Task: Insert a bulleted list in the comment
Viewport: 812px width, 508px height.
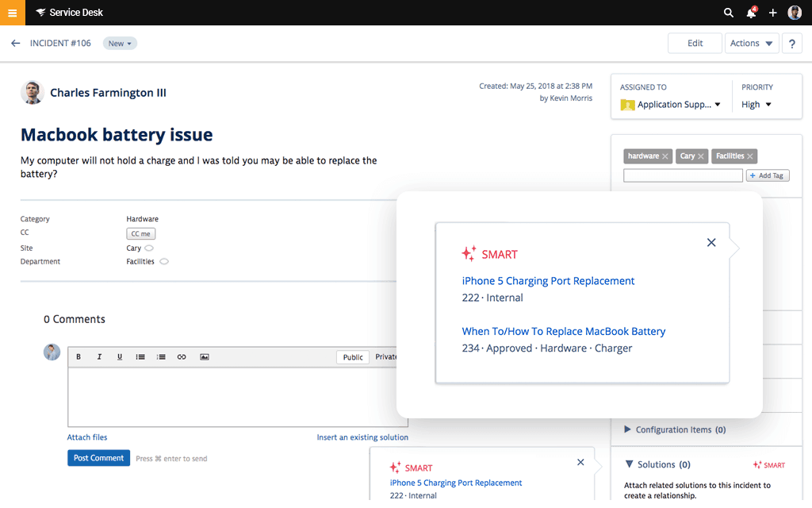Action: pos(140,356)
